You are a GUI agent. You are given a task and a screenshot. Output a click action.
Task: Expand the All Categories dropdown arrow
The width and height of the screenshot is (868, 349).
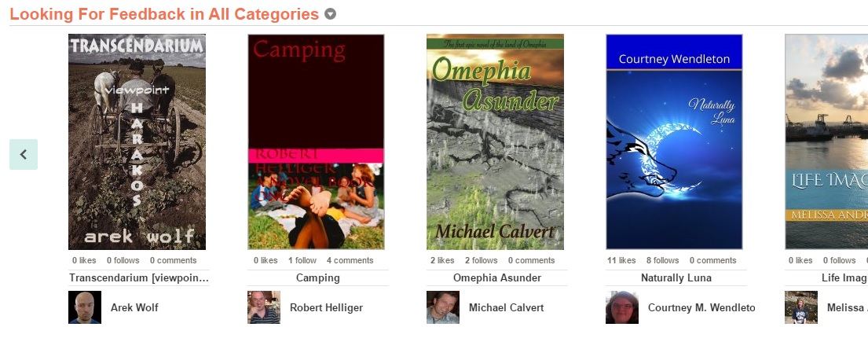(330, 14)
